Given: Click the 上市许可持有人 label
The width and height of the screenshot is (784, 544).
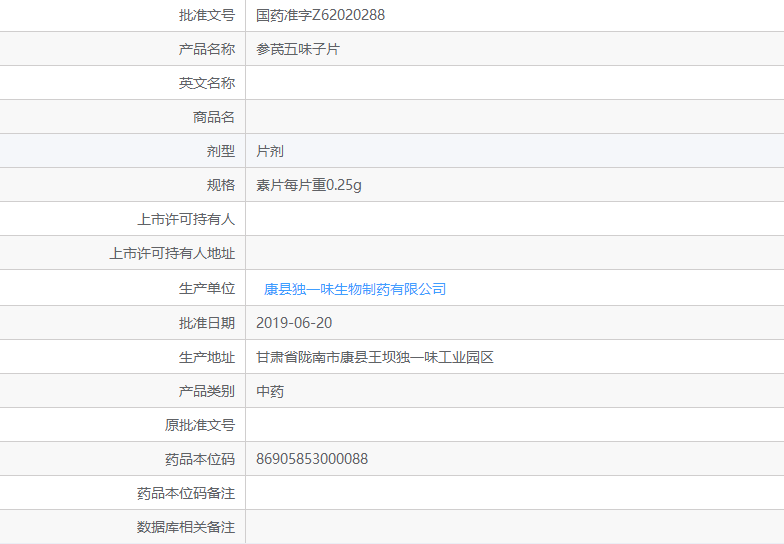Looking at the screenshot, I should [186, 219].
